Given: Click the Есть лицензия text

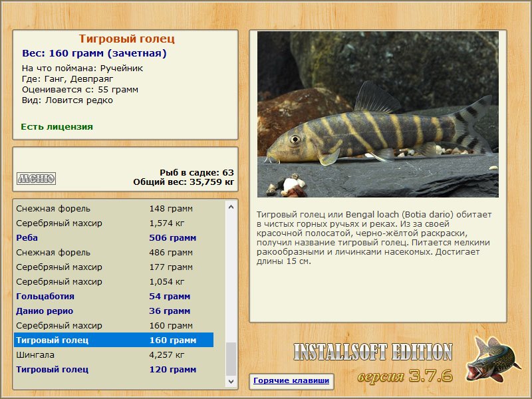Looking at the screenshot, I should click(57, 127).
